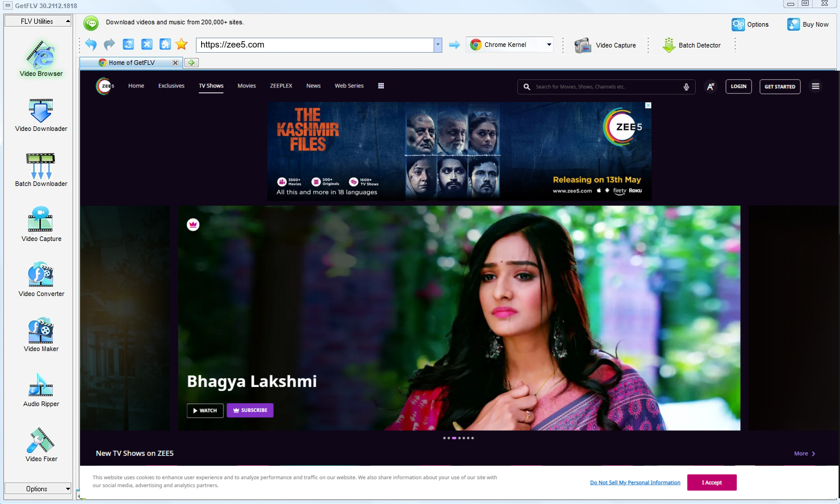Open the green chat bubble icon

click(x=91, y=23)
